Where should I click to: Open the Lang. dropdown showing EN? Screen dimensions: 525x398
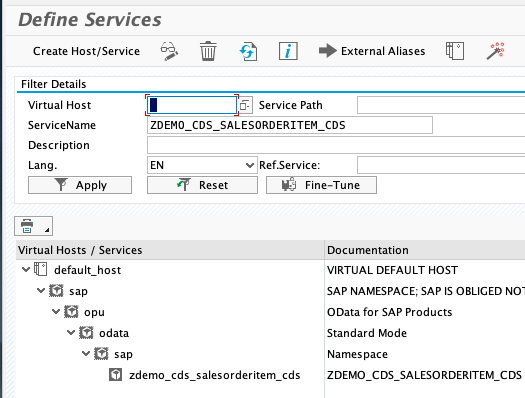(202, 165)
